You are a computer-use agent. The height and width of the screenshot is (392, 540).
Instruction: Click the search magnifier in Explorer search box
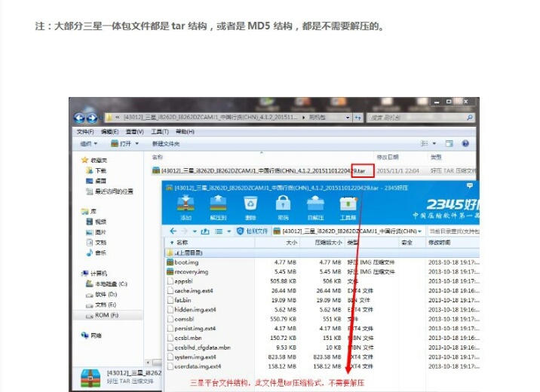pos(470,118)
